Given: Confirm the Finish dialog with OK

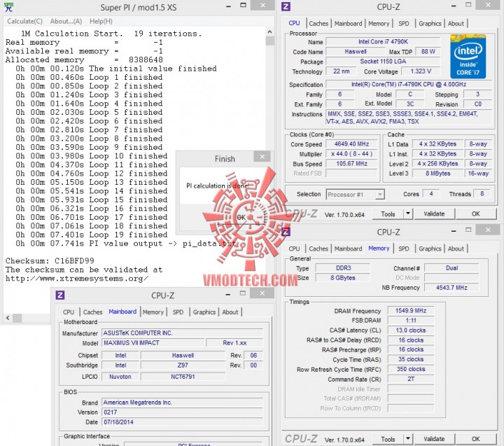Looking at the screenshot, I should click(x=241, y=217).
